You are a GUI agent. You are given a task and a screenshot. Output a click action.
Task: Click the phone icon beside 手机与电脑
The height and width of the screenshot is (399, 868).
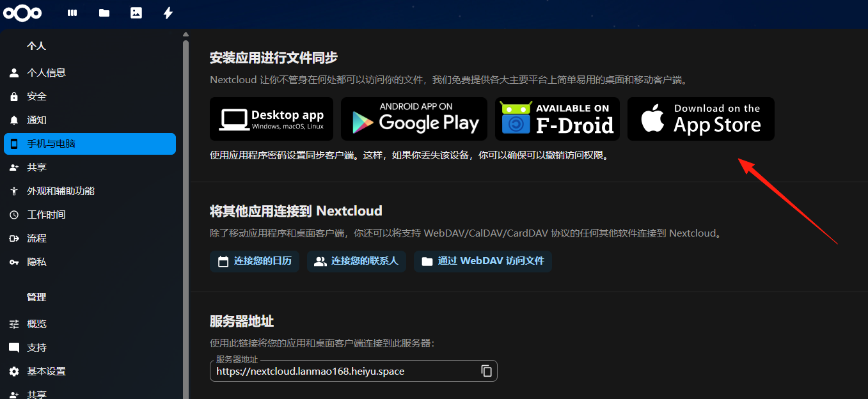point(14,144)
